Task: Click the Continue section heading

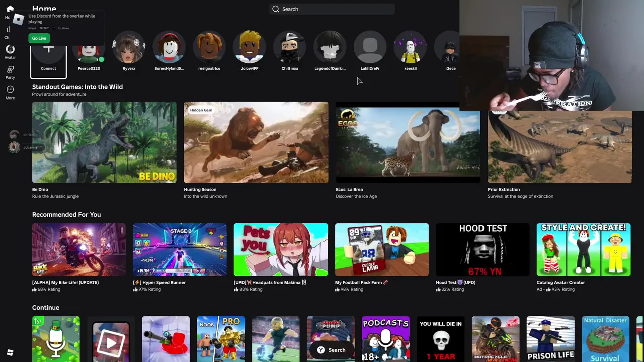Action: [46, 308]
